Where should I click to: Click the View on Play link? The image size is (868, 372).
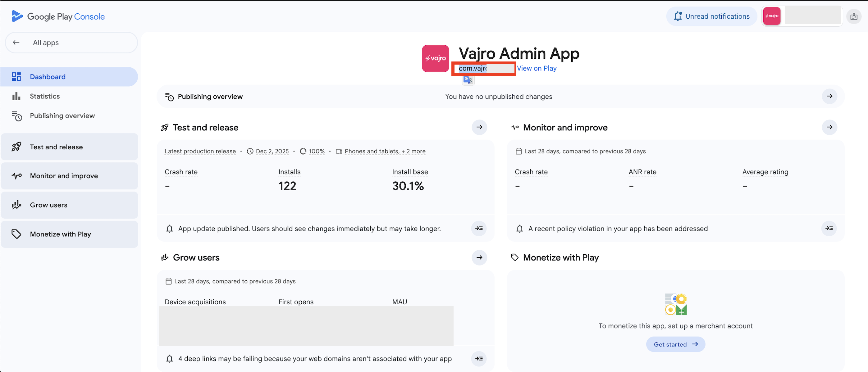(x=537, y=68)
